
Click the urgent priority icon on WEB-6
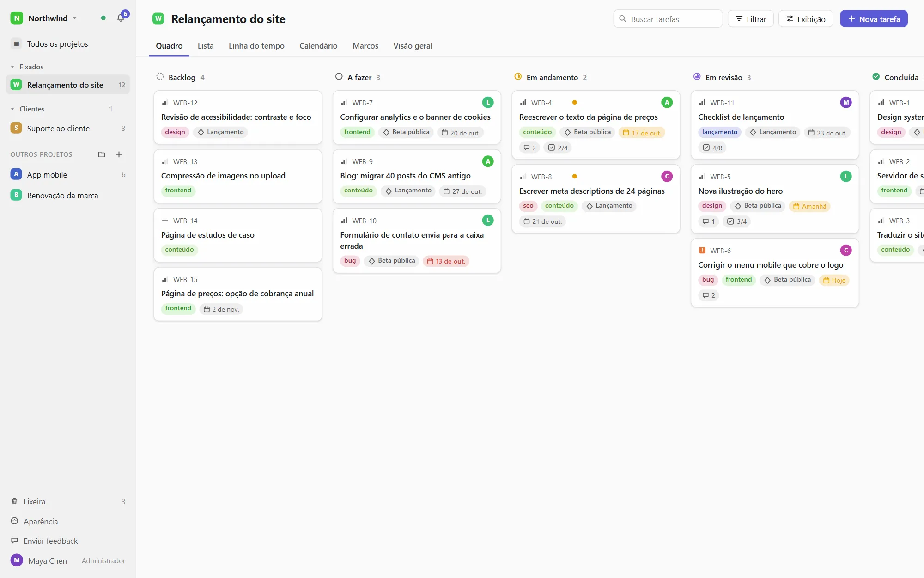click(x=702, y=251)
